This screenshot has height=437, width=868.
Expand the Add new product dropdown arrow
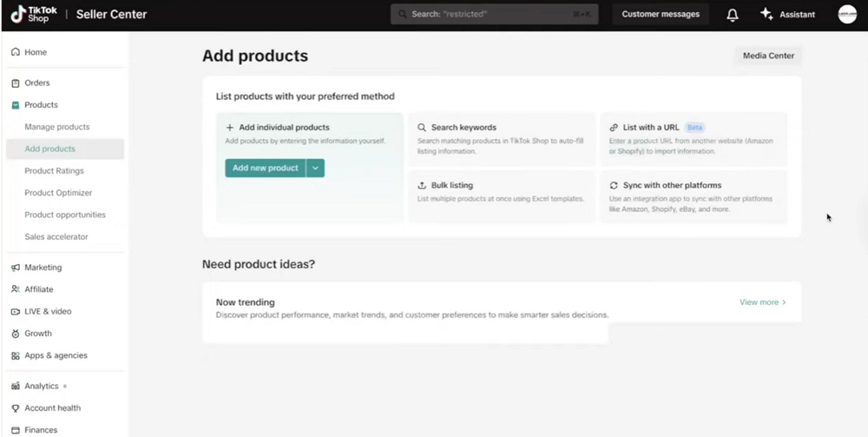click(x=315, y=168)
